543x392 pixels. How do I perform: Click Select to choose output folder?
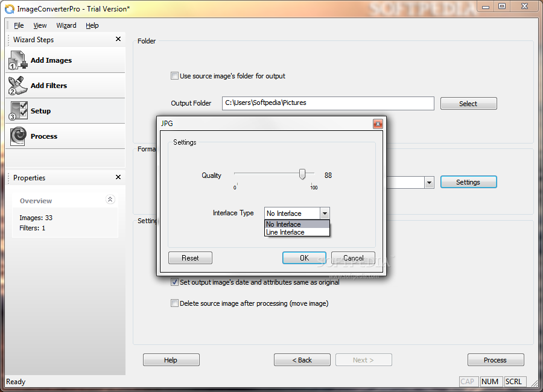click(x=469, y=104)
